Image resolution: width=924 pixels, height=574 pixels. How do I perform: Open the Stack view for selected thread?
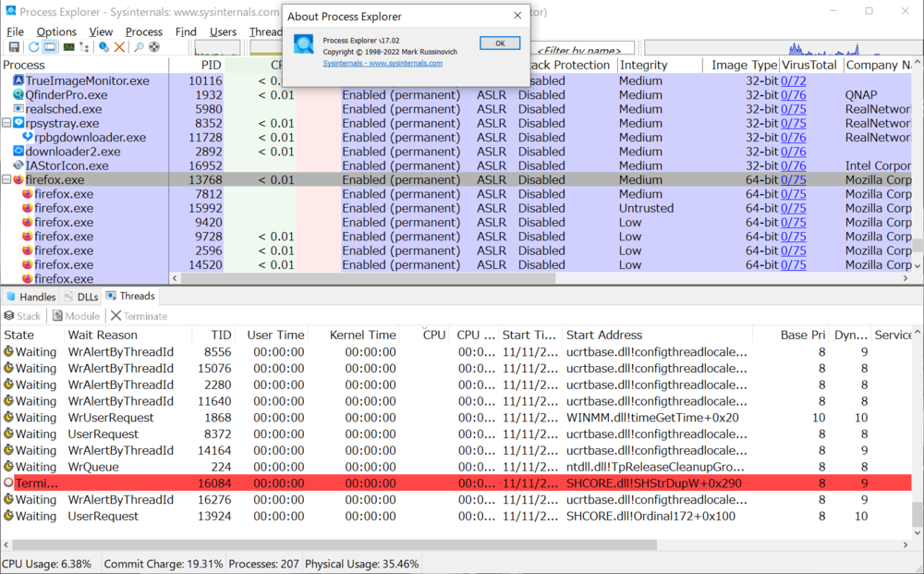point(22,315)
